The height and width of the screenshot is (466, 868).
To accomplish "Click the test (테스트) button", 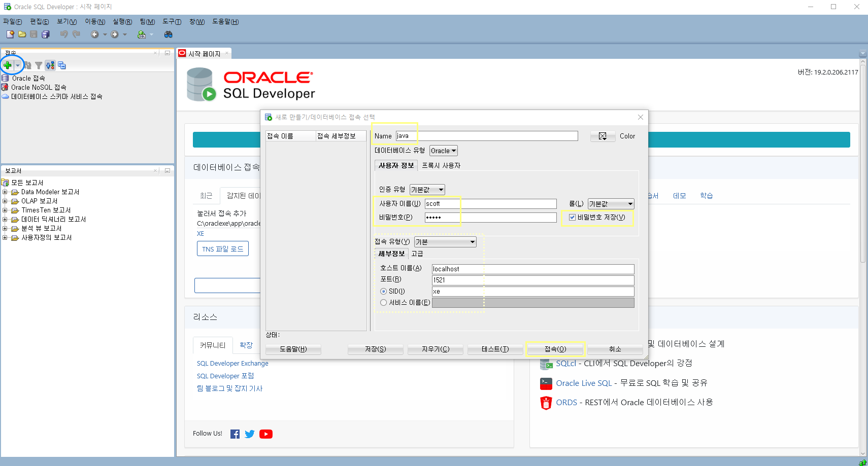I will [495, 349].
